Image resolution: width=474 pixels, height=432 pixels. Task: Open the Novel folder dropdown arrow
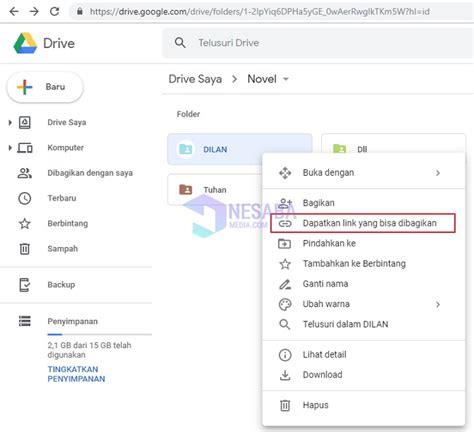click(285, 79)
